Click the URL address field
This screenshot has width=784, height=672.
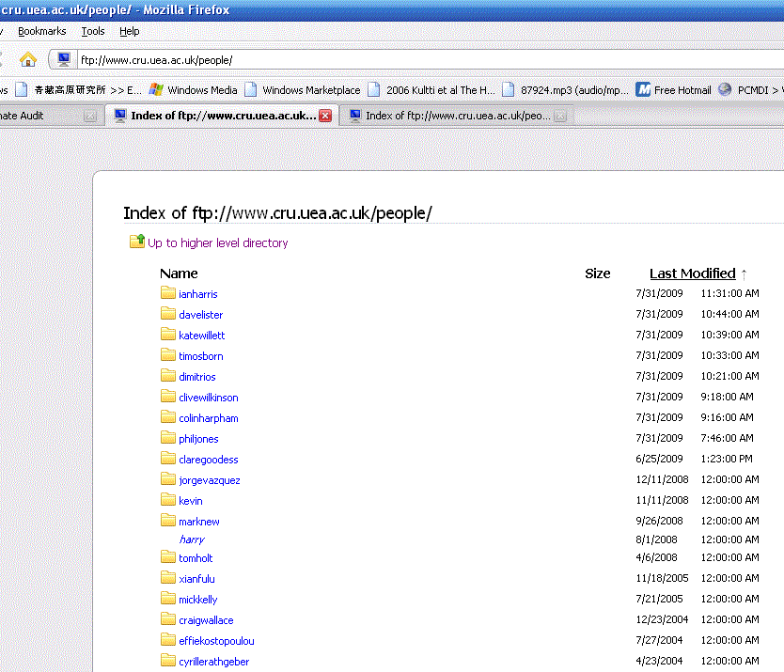[x=423, y=60]
